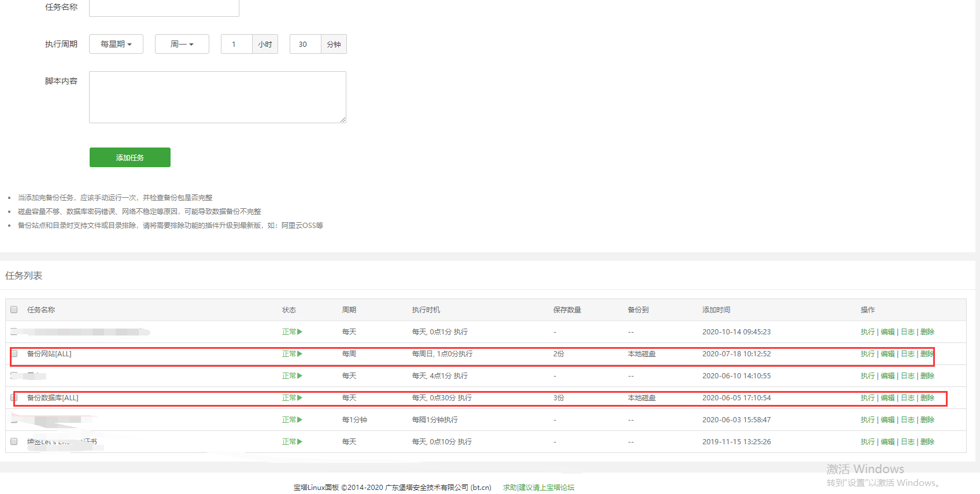Click 编辑 for task added 2020-10-14
Screen dimensions: 980x494
coord(887,332)
